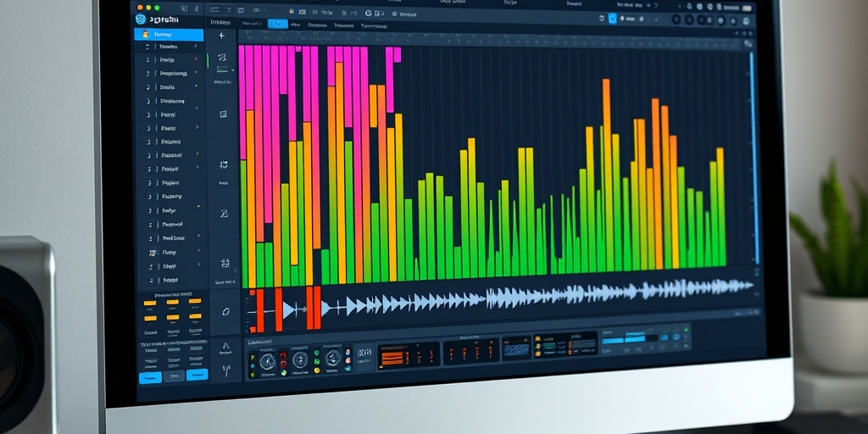Activate the top-left orange pad

[149, 303]
